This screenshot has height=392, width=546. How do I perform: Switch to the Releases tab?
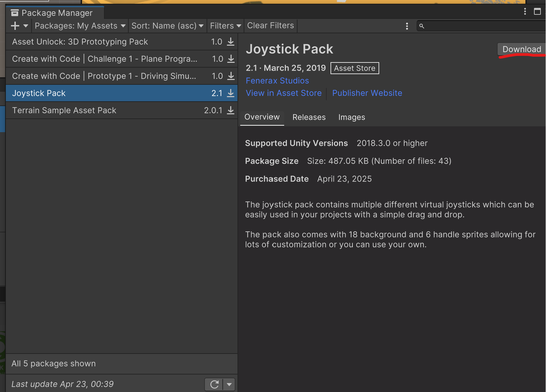(x=309, y=117)
